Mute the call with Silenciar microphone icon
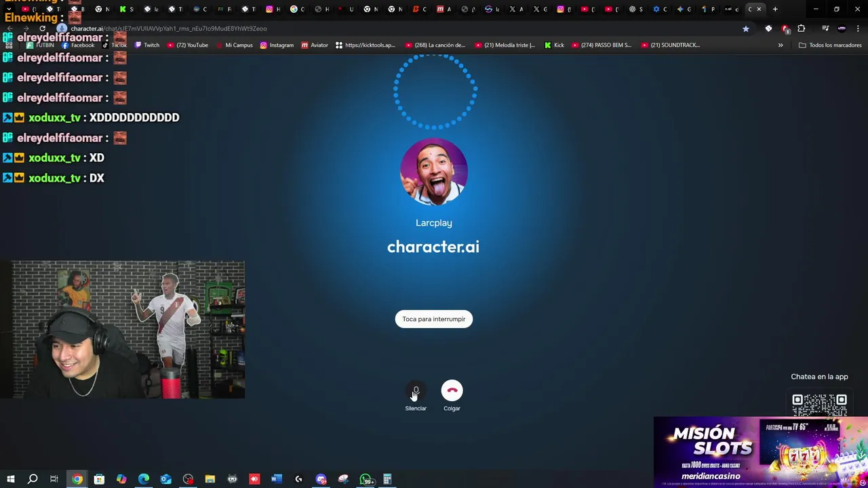The height and width of the screenshot is (488, 868). 416,391
